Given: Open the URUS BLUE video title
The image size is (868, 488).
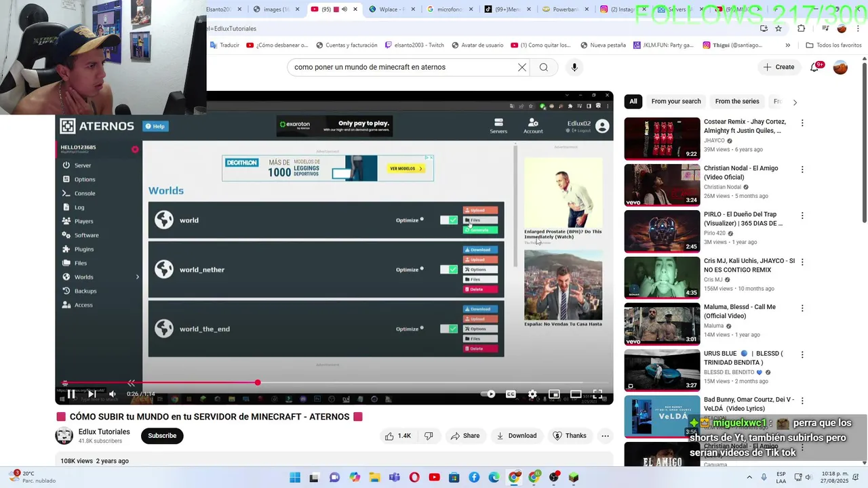Looking at the screenshot, I should point(743,358).
